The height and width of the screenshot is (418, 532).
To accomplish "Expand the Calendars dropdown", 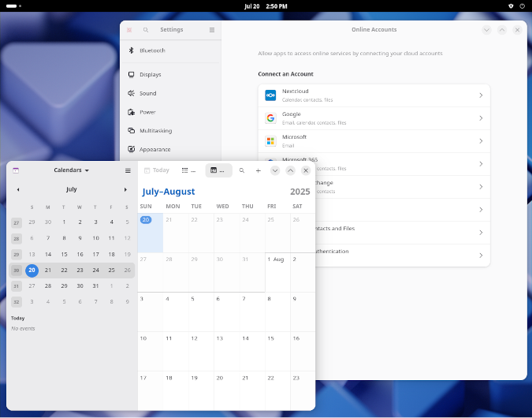I will tap(72, 170).
